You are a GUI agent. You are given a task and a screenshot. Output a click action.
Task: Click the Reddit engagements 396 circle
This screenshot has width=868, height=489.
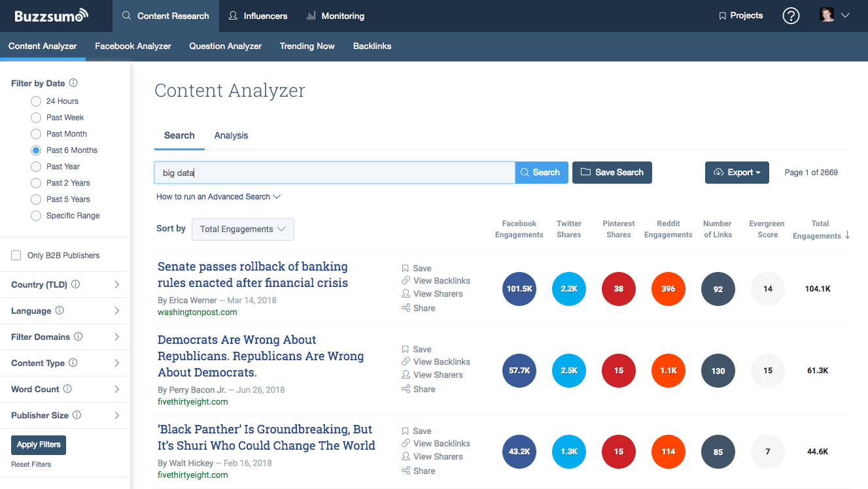click(668, 289)
